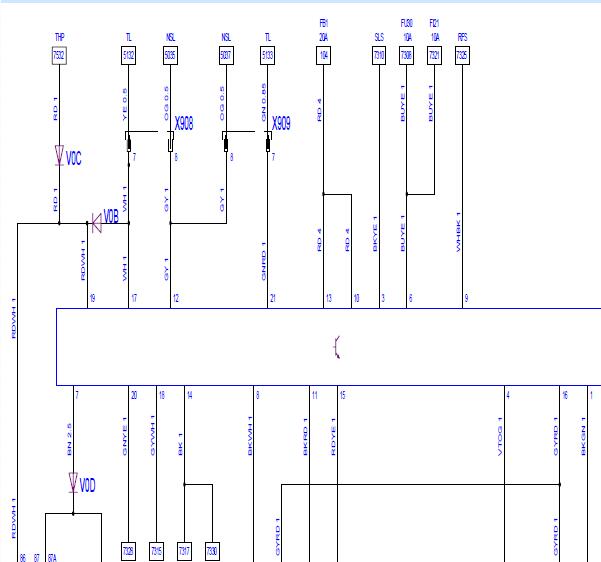This screenshot has width=601, height=562.
Task: Select terminal box 5132 under TL
Action: coord(128,56)
